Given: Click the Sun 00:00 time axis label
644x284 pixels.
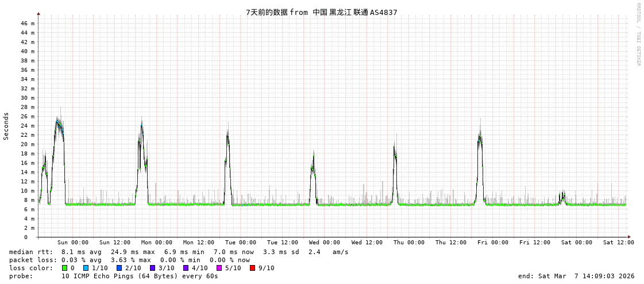Looking at the screenshot, I should coord(73,243).
